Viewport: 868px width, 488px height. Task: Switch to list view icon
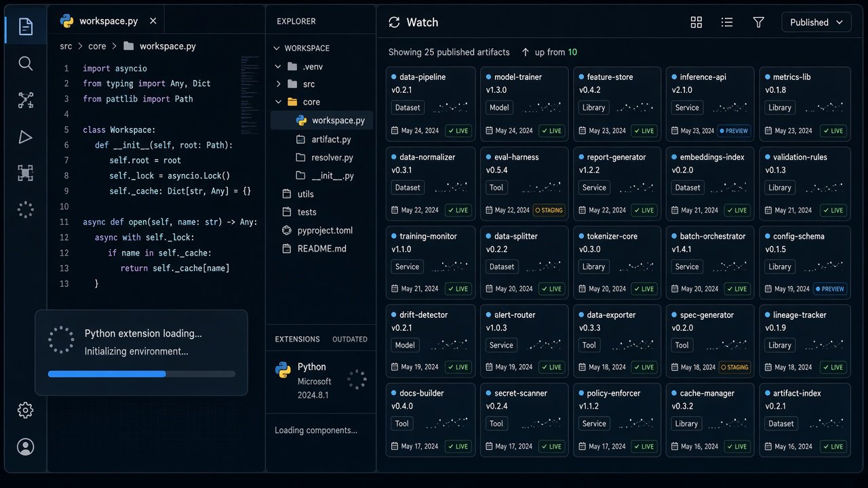727,22
